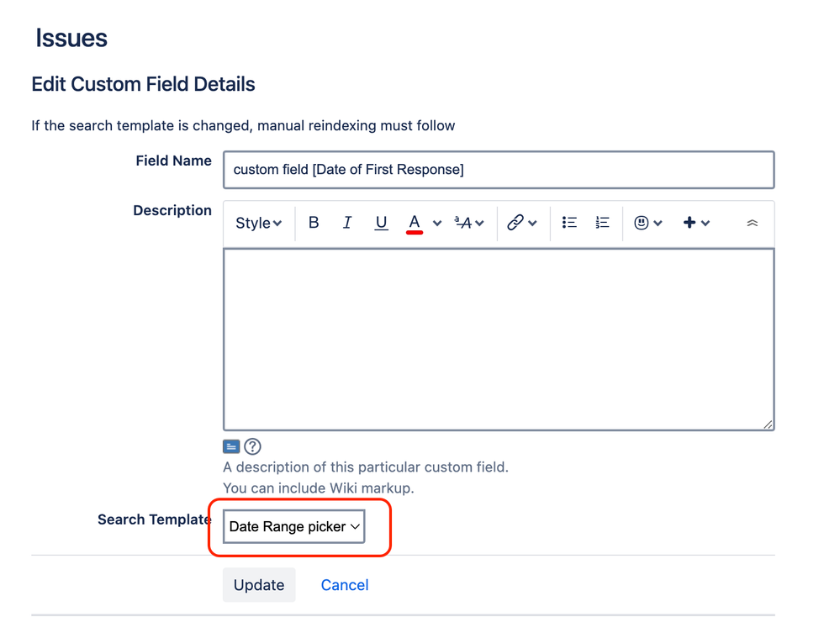840x638 pixels.
Task: Open the Style dropdown
Action: click(x=258, y=223)
